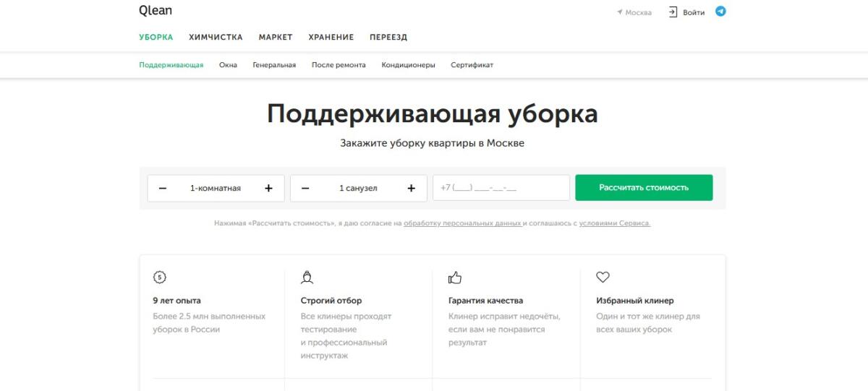868x391 pixels.
Task: Click the Qlean logo
Action: [x=156, y=11]
